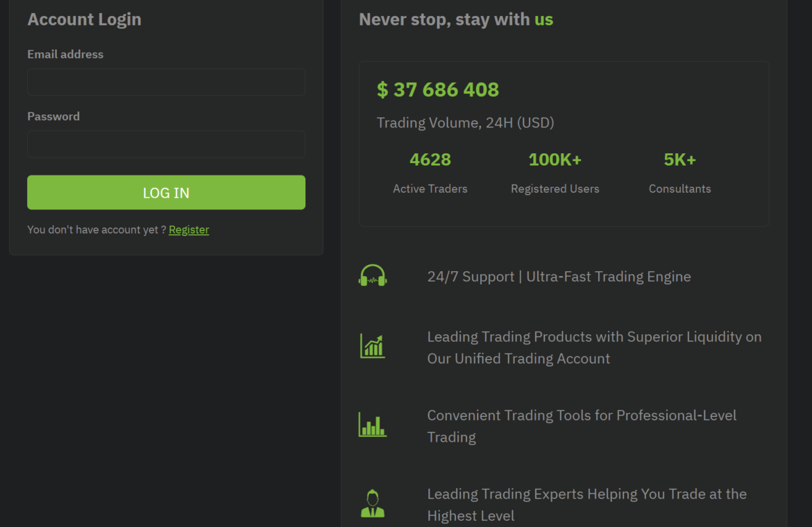Click the 24/7 Support Ultra-Fast Trading Engine text
Image resolution: width=812 pixels, height=527 pixels.
tap(559, 277)
